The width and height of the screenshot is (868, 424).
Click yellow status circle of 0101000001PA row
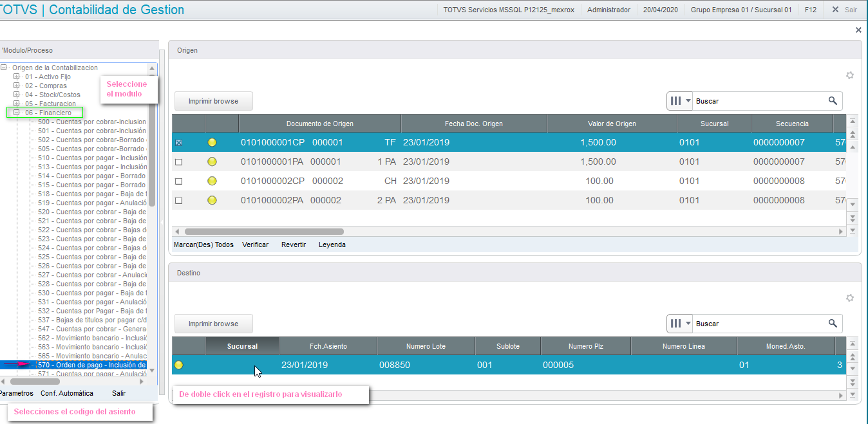point(212,162)
